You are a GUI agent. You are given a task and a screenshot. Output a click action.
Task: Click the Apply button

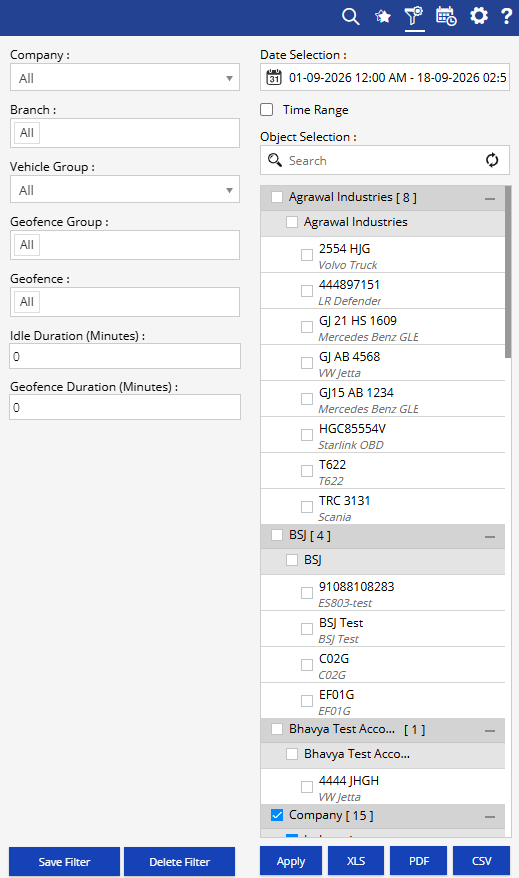coord(291,861)
